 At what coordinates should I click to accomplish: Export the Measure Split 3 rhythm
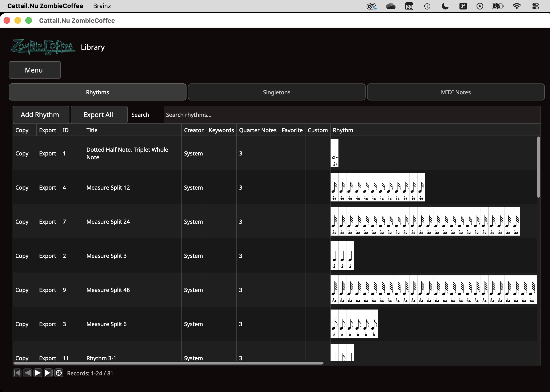(x=48, y=256)
